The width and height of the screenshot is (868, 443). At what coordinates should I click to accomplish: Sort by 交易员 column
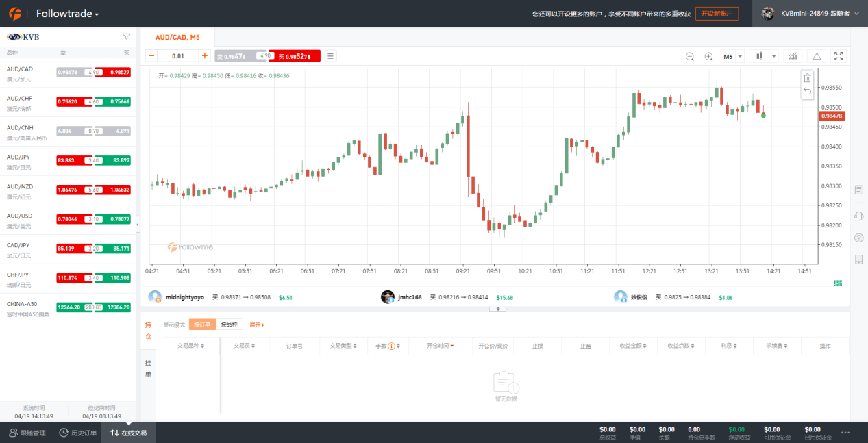[x=245, y=346]
